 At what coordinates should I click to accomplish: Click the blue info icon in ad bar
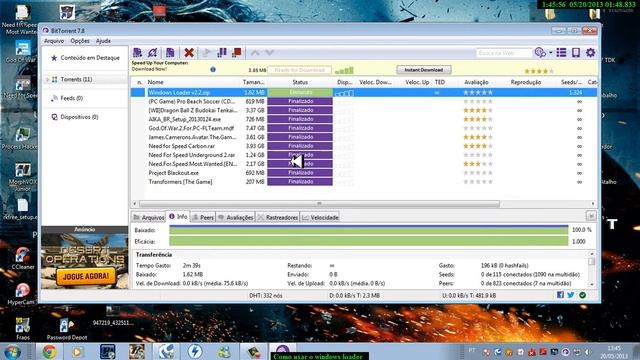(213, 69)
